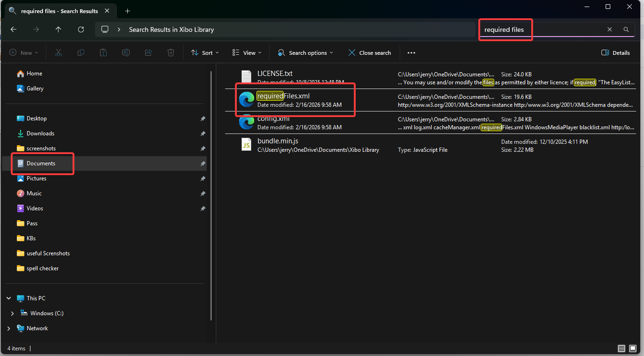644x356 pixels.
Task: Click the navigation pane vertical scrollbar
Action: 211,187
